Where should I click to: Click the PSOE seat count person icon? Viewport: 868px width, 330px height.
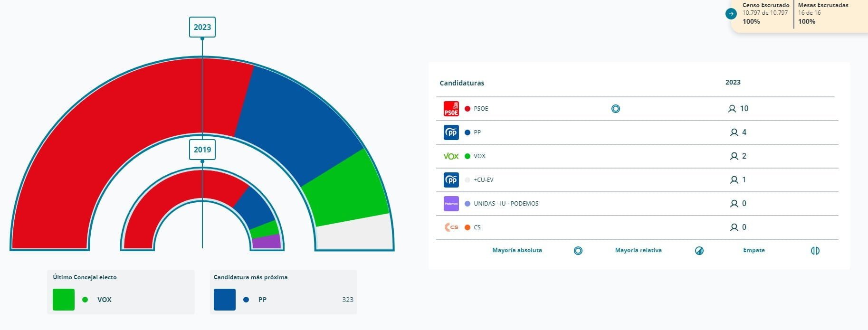(x=732, y=109)
